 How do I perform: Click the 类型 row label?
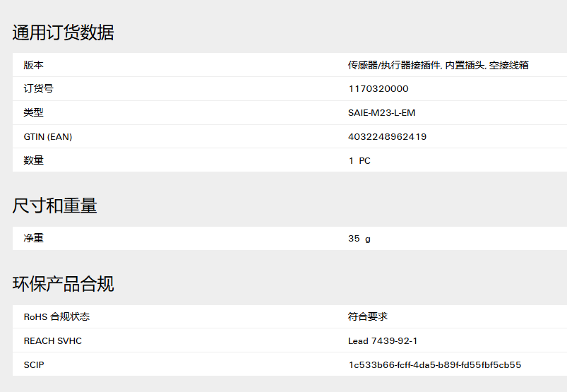[x=34, y=112]
